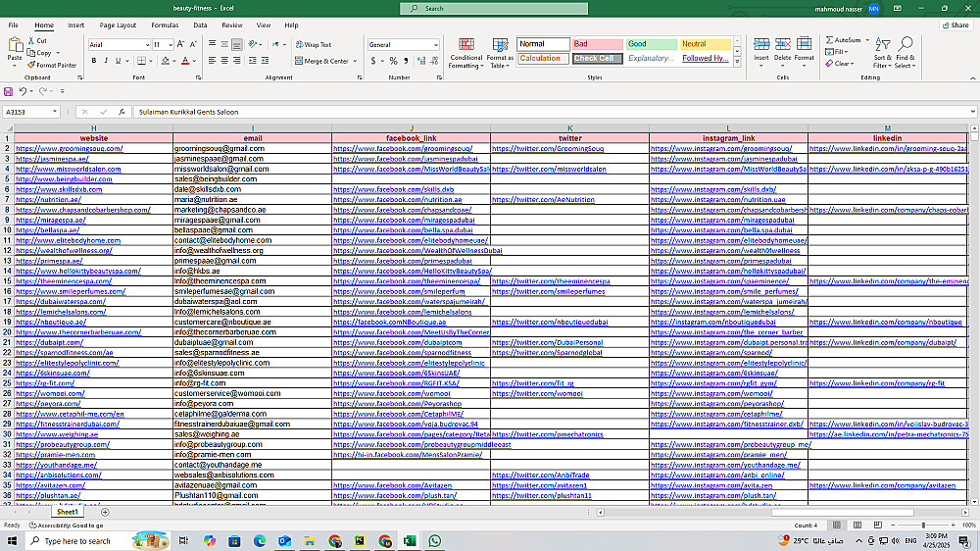Image resolution: width=980 pixels, height=551 pixels.
Task: Align text right in cell
Action: [237, 61]
